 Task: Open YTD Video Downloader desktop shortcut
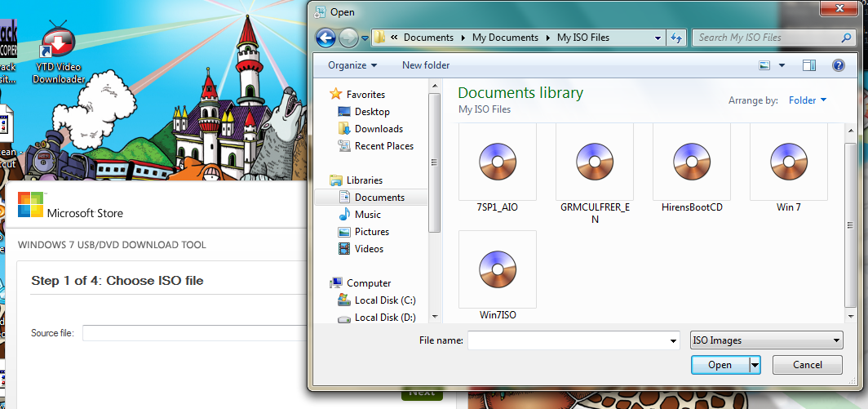click(x=59, y=54)
